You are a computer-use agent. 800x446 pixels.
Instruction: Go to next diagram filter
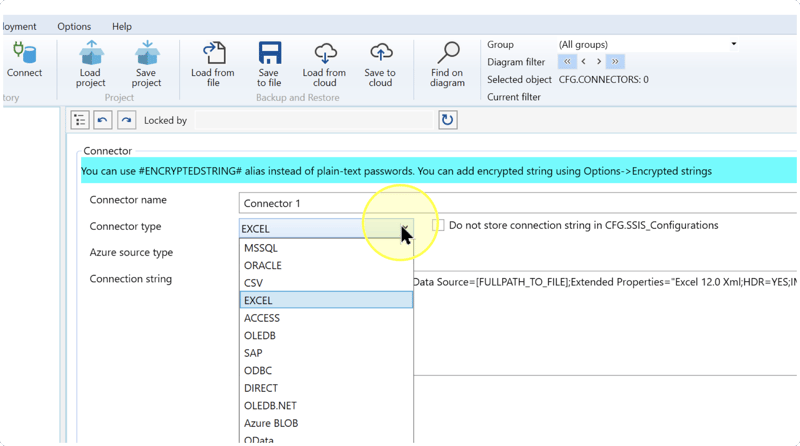pos(599,62)
